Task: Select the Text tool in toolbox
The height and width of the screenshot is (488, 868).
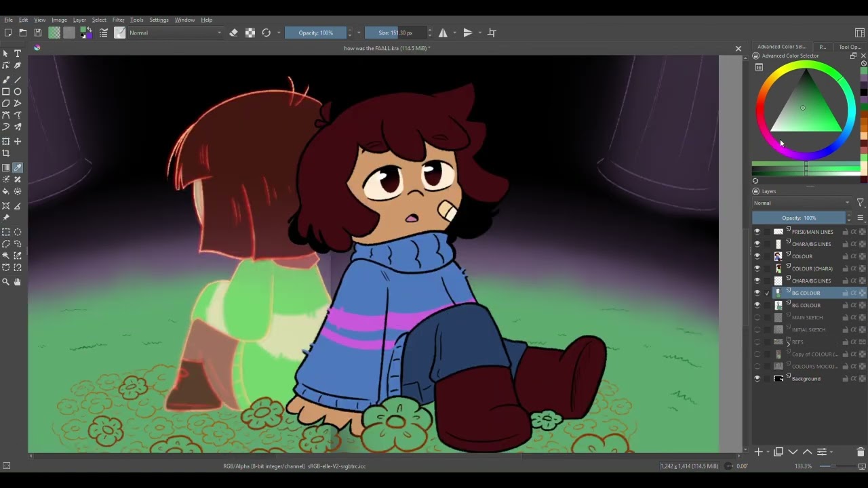Action: 18,54
